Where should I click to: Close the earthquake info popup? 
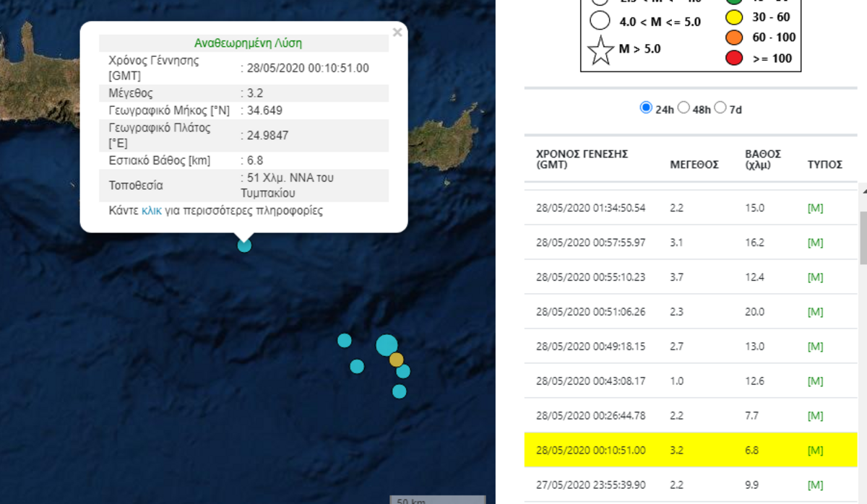click(397, 32)
